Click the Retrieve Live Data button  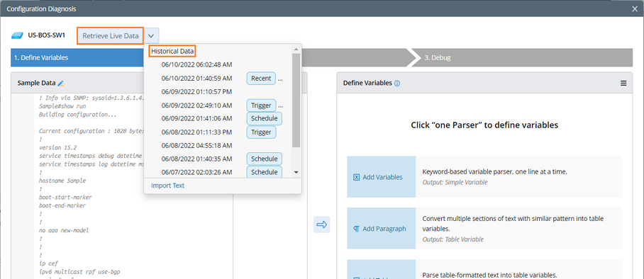tap(111, 36)
